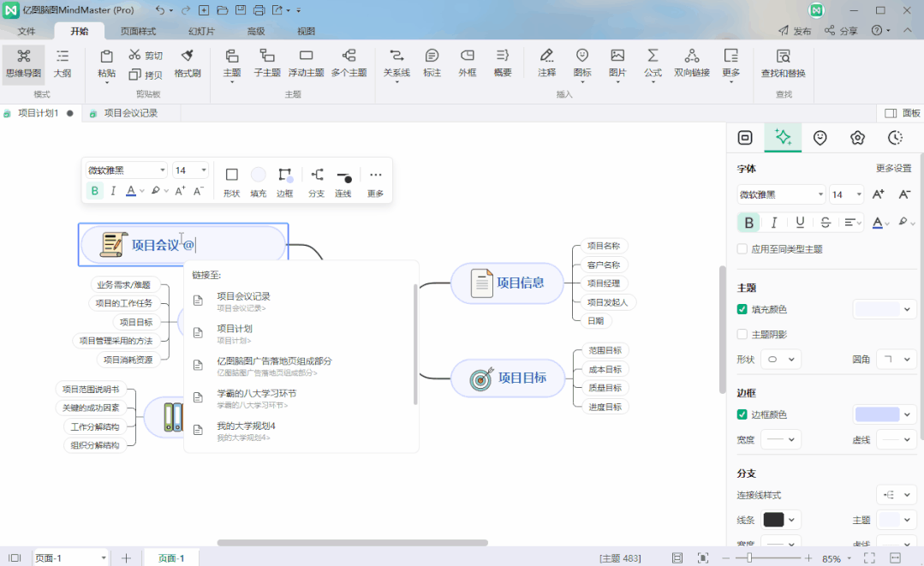Insert a 注释 note
The width and height of the screenshot is (924, 566).
coord(547,63)
